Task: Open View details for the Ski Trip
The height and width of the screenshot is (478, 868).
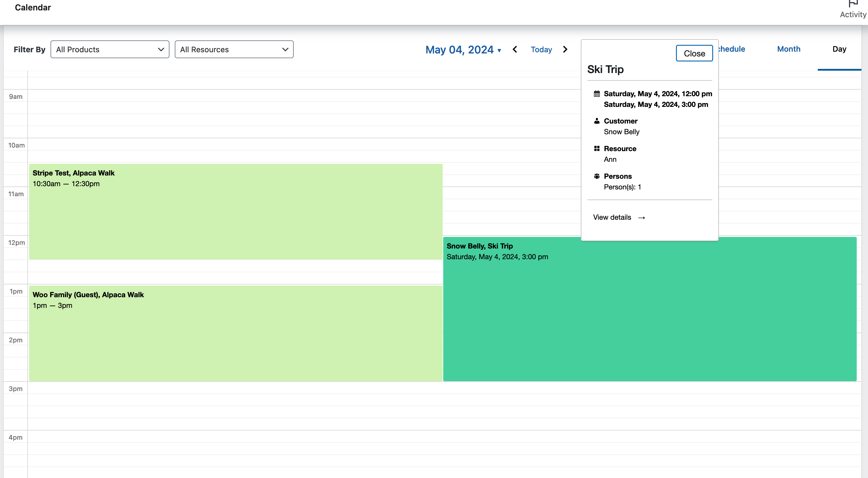Action: [612, 217]
